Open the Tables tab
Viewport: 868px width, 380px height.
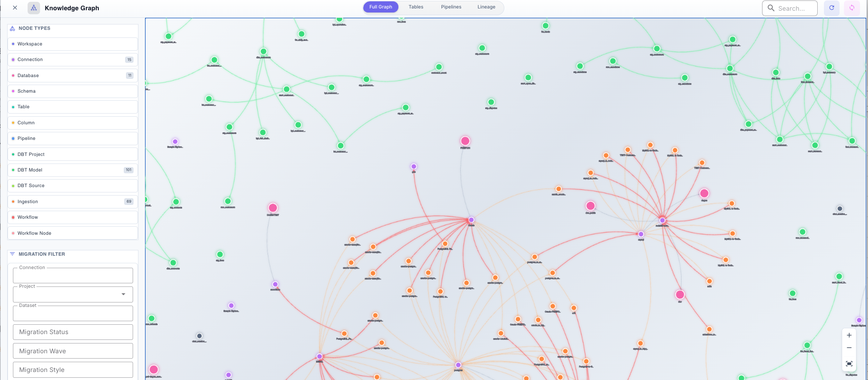(416, 7)
